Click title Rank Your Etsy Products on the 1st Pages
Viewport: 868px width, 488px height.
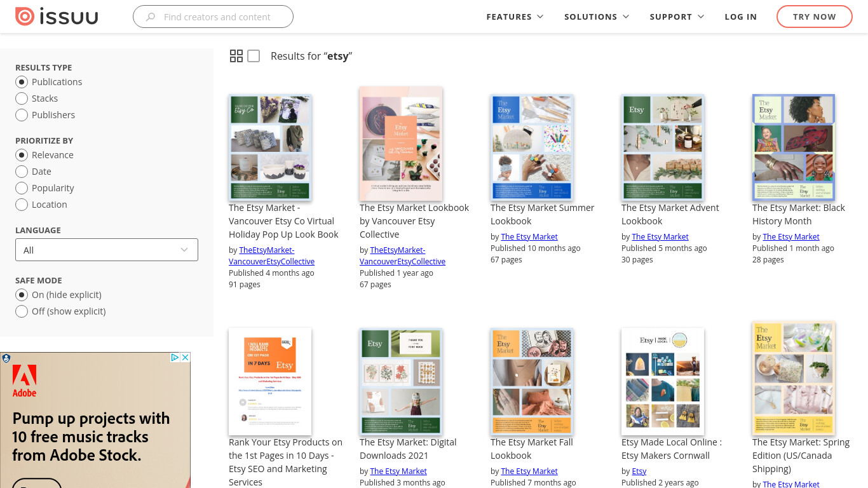pos(286,462)
